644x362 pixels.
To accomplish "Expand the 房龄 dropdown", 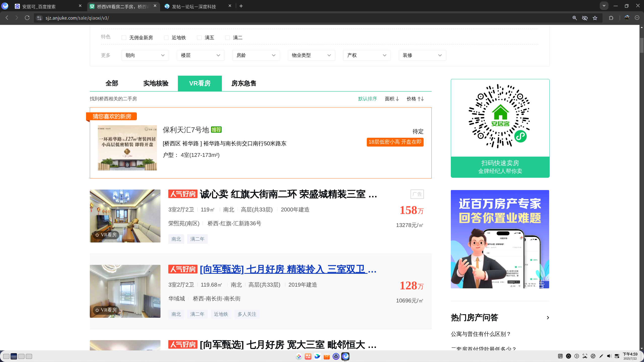I will pyautogui.click(x=256, y=55).
